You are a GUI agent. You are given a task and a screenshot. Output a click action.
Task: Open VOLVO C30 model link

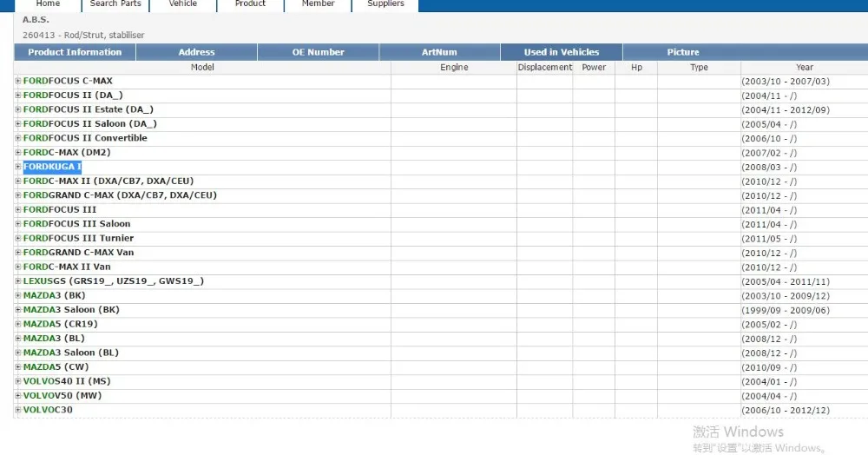coord(48,410)
